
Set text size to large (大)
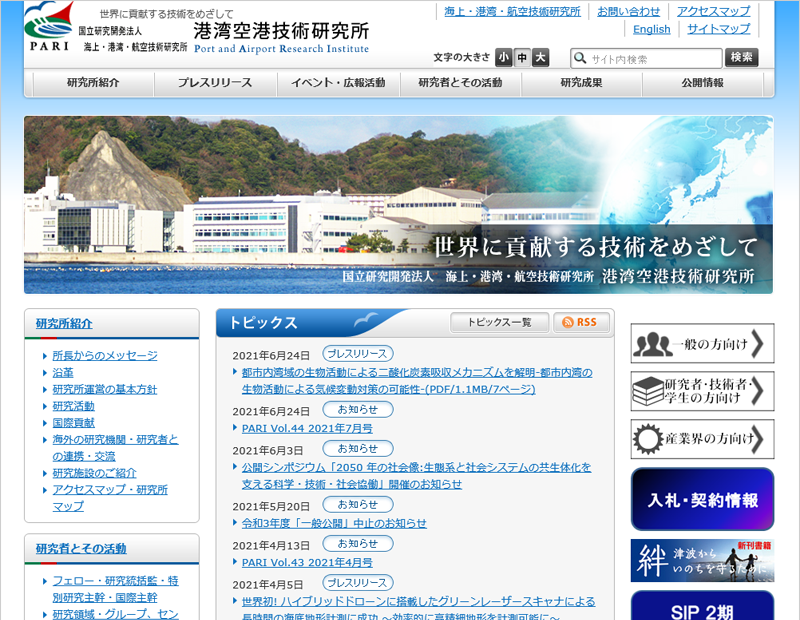(540, 58)
